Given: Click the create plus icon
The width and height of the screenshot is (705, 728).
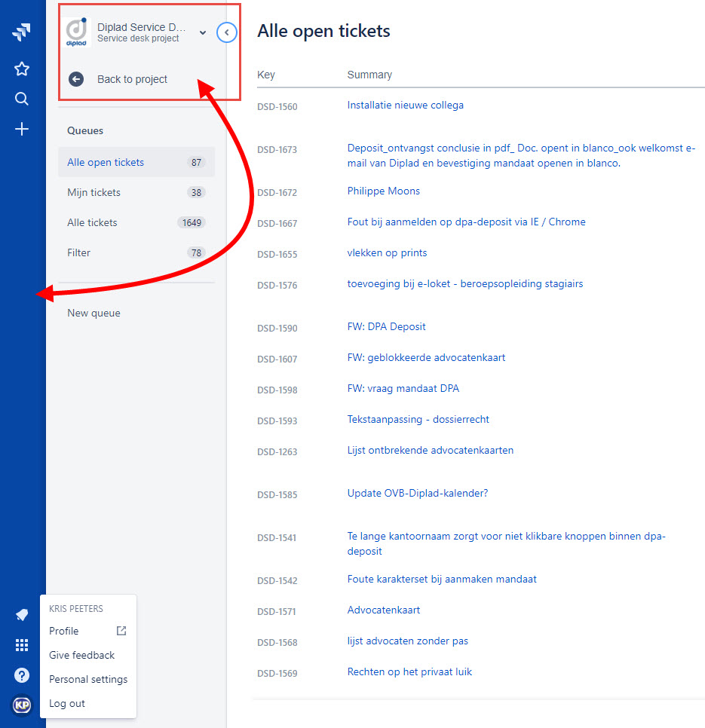Looking at the screenshot, I should click(x=21, y=129).
